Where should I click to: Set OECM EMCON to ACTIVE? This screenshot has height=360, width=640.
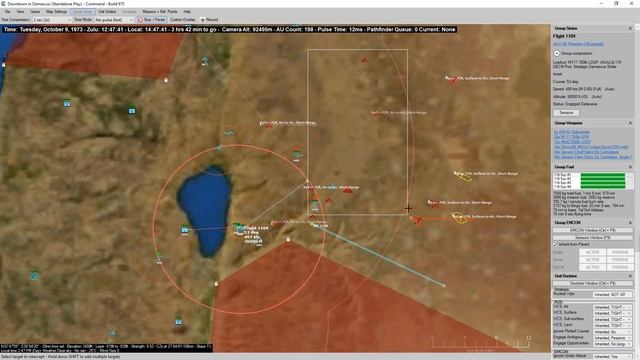click(x=592, y=267)
